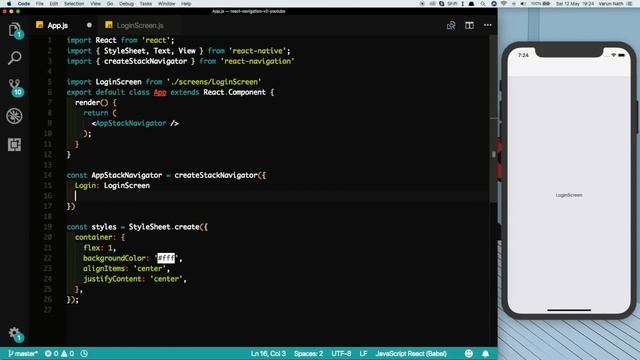Click the LoginScreen text in the iPhone simulator

[x=569, y=195]
